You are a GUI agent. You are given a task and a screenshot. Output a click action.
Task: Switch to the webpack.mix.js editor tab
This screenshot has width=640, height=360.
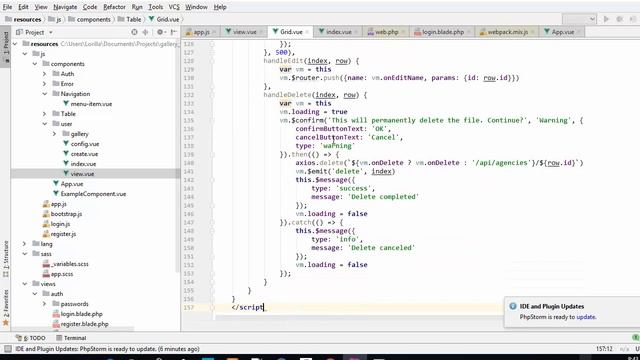tap(507, 32)
